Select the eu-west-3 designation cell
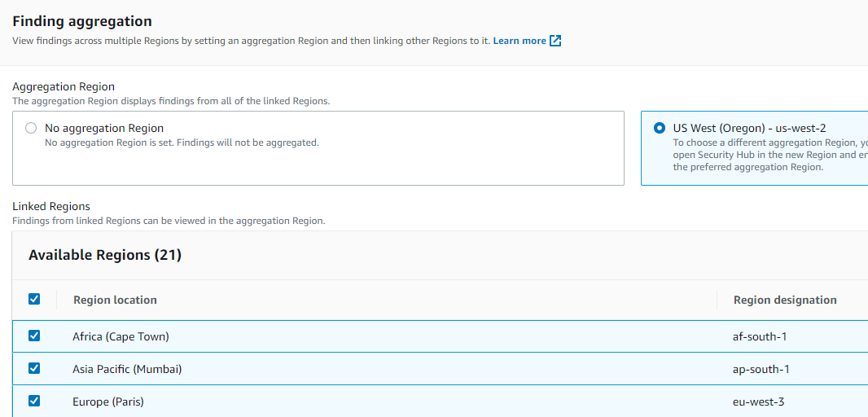 click(759, 402)
